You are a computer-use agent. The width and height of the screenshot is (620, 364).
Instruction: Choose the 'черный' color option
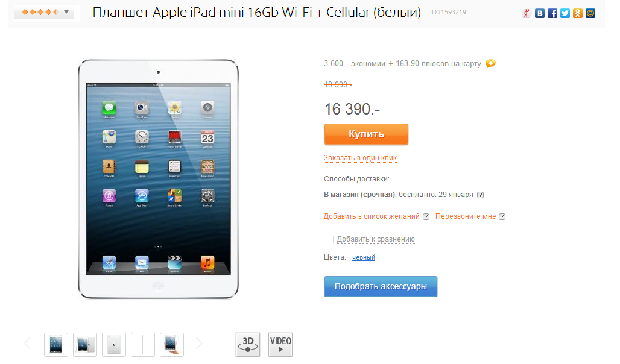click(x=364, y=258)
